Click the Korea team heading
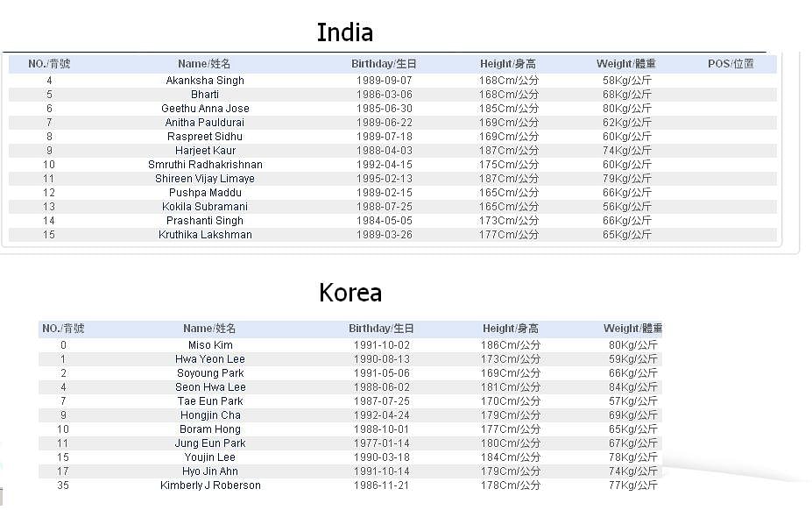 (x=350, y=293)
